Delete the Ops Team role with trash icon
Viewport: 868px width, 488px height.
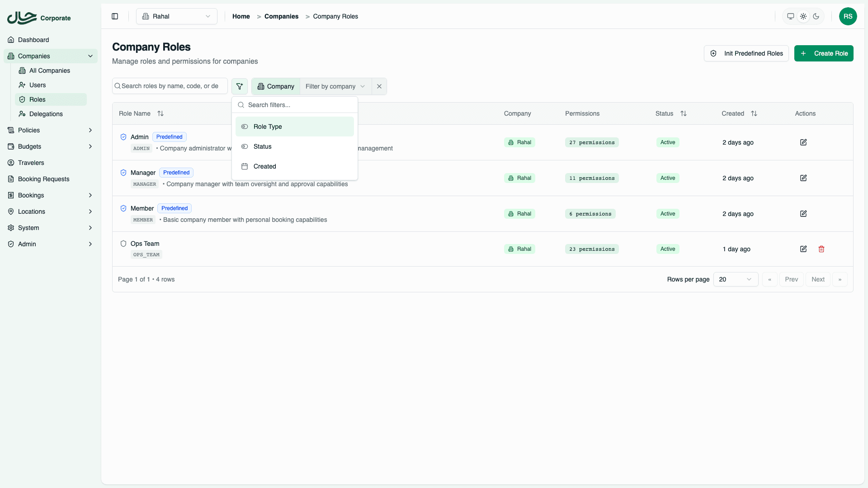(821, 249)
